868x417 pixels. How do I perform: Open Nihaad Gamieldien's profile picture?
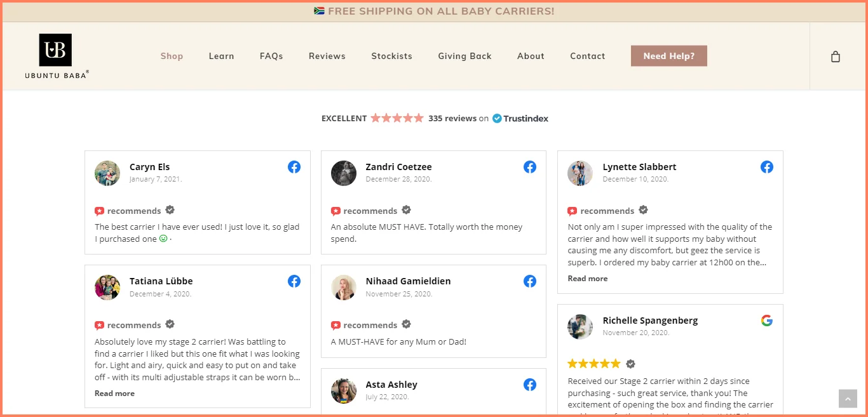pyautogui.click(x=344, y=288)
